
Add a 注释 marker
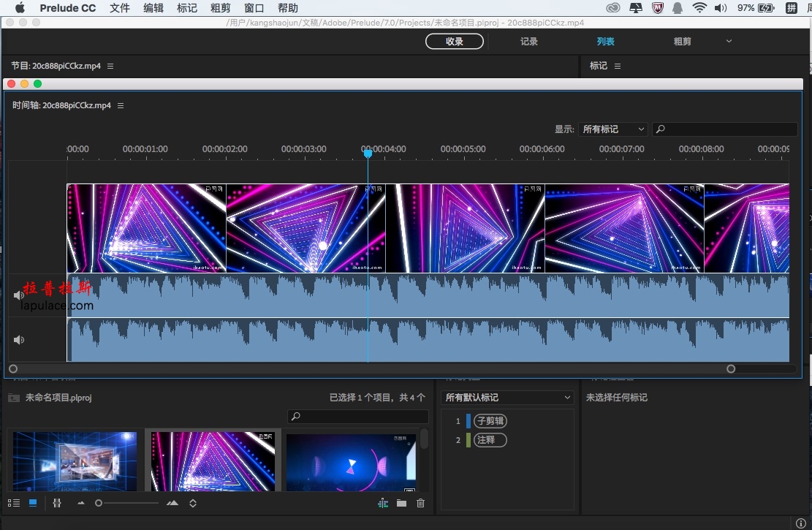coord(490,440)
